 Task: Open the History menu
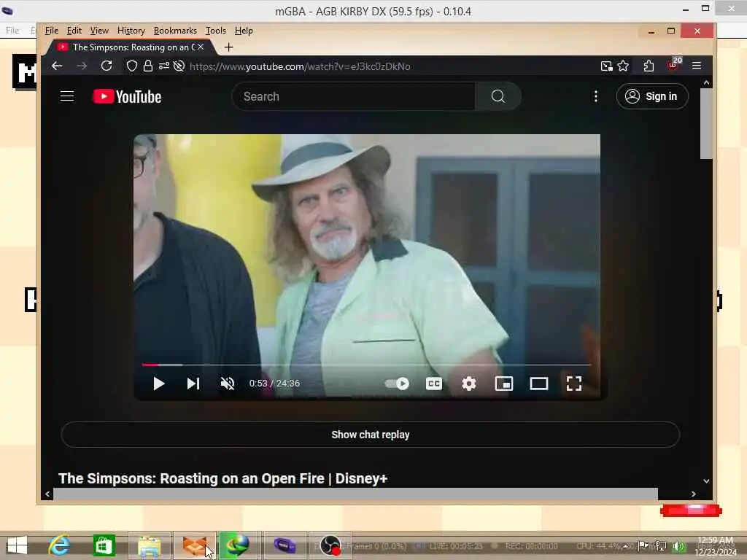pyautogui.click(x=131, y=31)
